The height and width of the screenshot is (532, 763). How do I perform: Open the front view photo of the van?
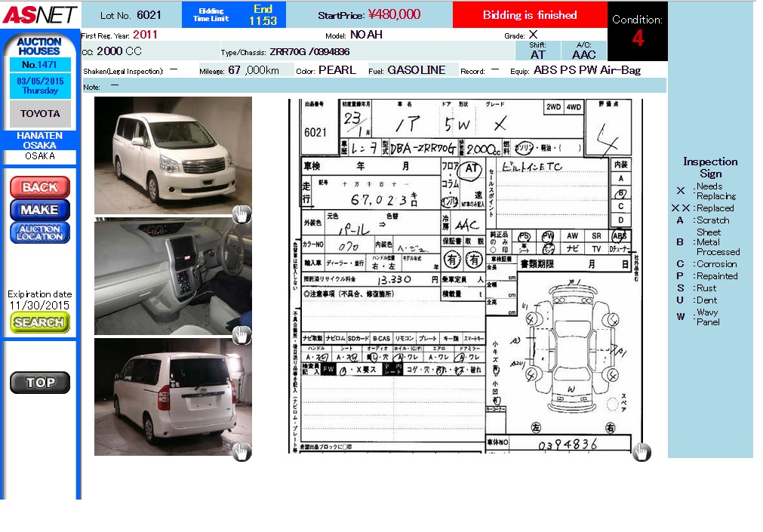173,155
